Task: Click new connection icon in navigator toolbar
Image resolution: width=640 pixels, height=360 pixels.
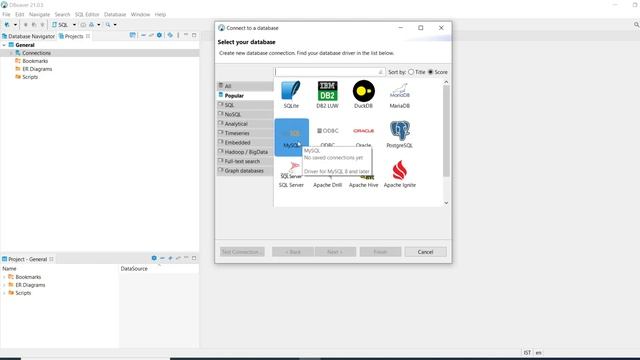Action: tap(133, 36)
